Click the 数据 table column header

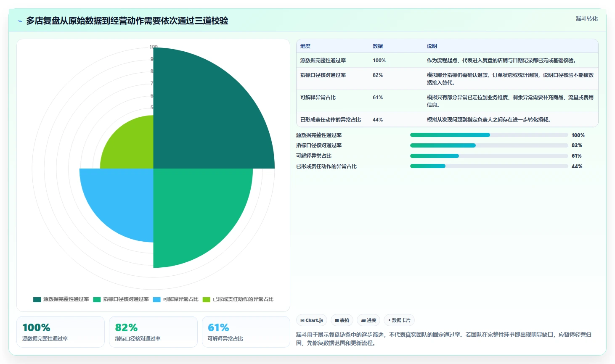click(x=378, y=46)
